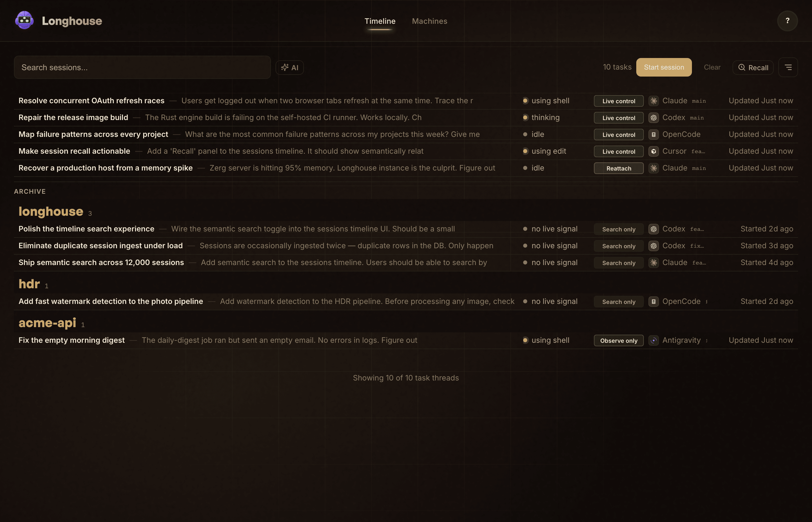Click 'Showing 10 of 10 task threads'
The height and width of the screenshot is (522, 812).
[x=406, y=378]
